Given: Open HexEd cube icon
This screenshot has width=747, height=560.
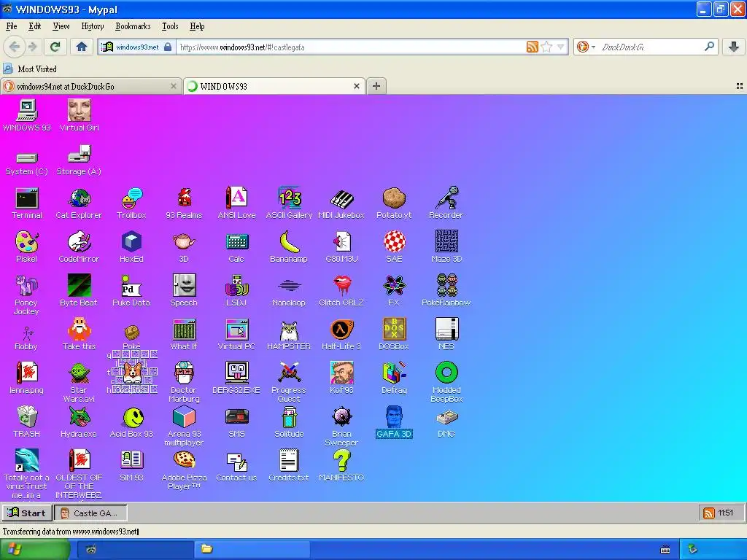Looking at the screenshot, I should coord(131,247).
